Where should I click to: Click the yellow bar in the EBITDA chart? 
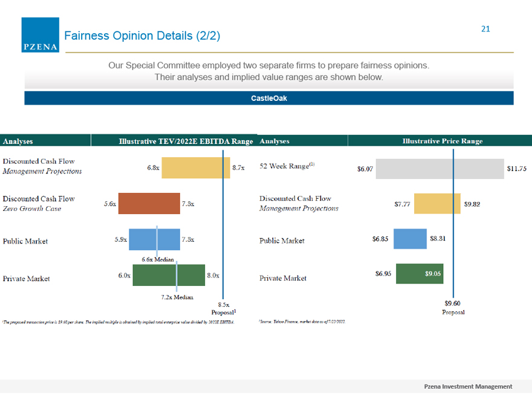click(196, 167)
